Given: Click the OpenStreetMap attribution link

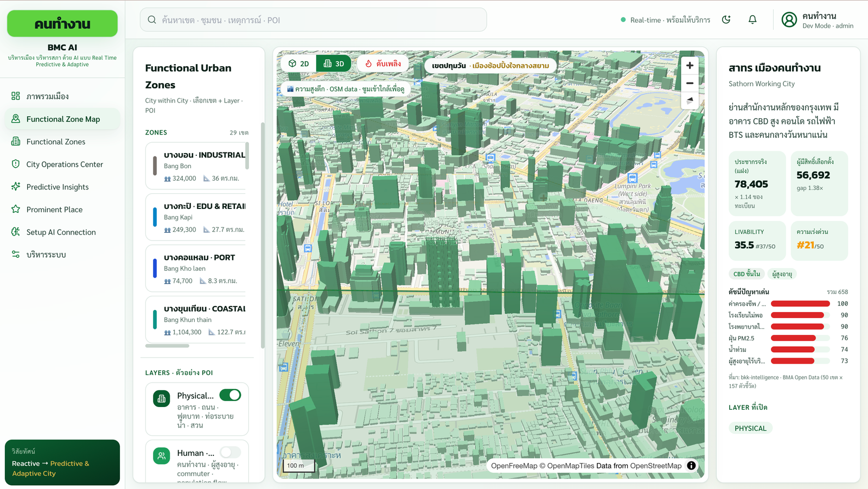Looking at the screenshot, I should [656, 466].
